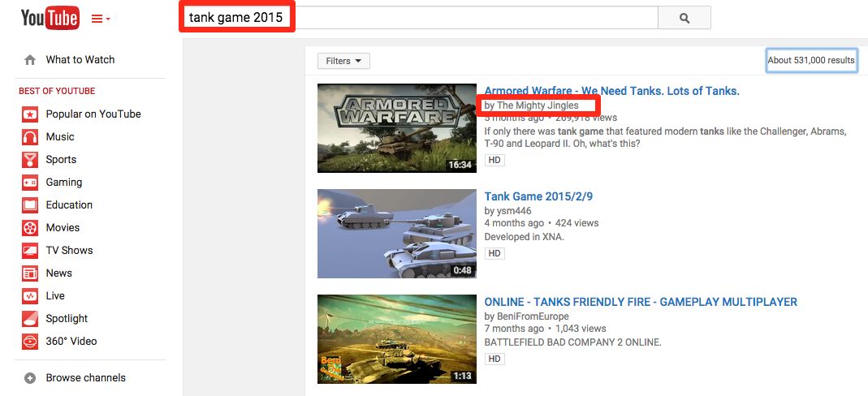This screenshot has width=868, height=396.
Task: Open the Education channel
Action: coord(69,204)
